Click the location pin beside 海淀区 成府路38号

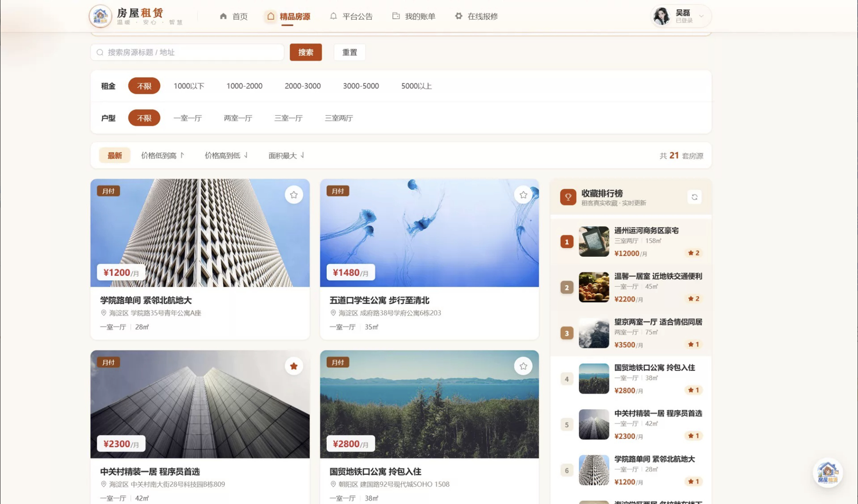tap(333, 313)
